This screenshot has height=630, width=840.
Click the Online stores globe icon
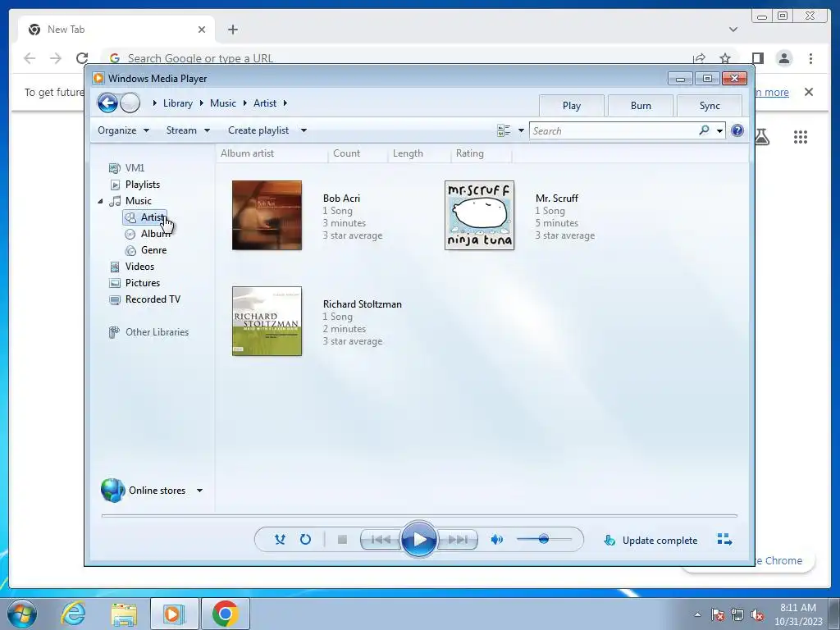coord(113,490)
